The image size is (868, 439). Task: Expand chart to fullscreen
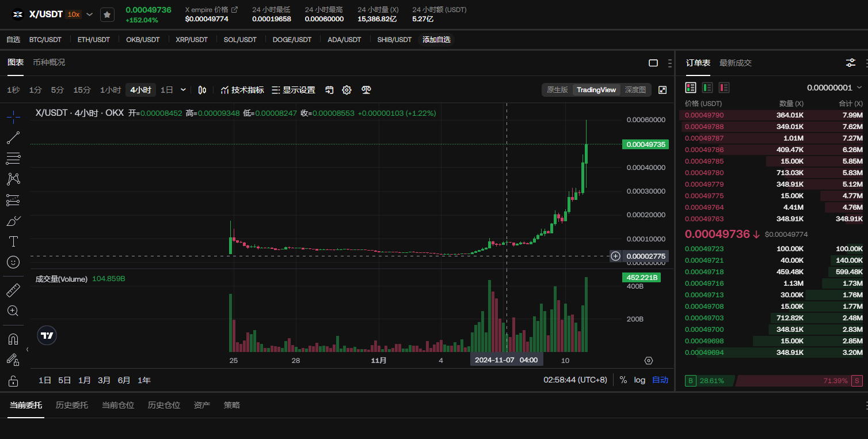(x=663, y=90)
